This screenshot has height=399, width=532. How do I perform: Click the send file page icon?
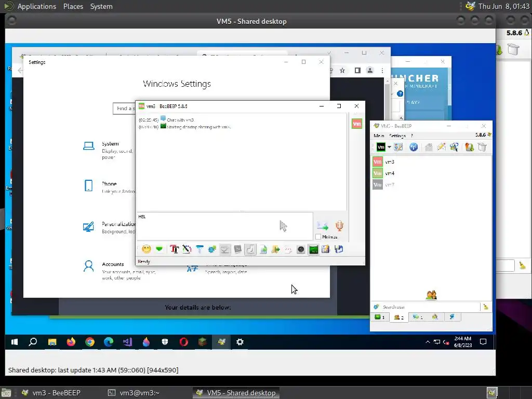click(x=263, y=249)
